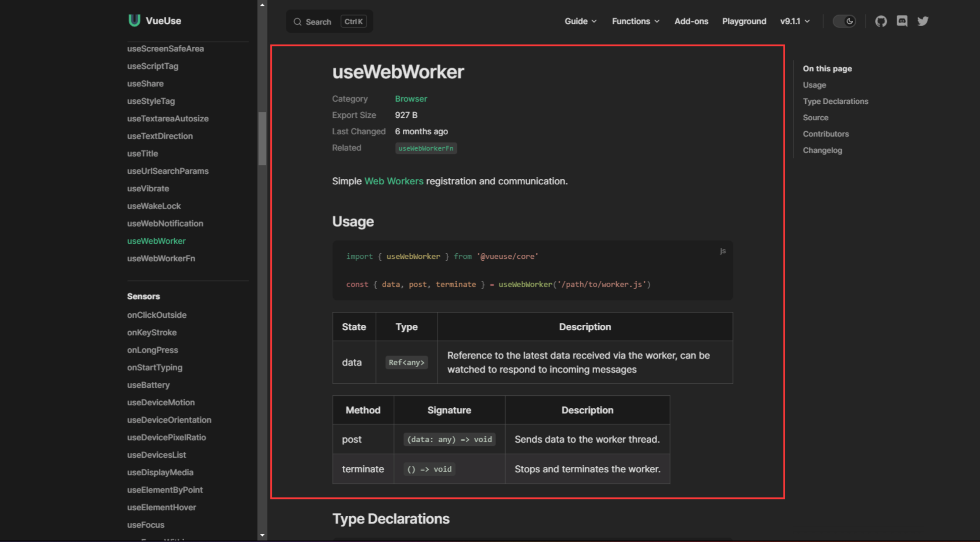Open useTitle in sidebar
This screenshot has height=542, width=980.
[142, 154]
